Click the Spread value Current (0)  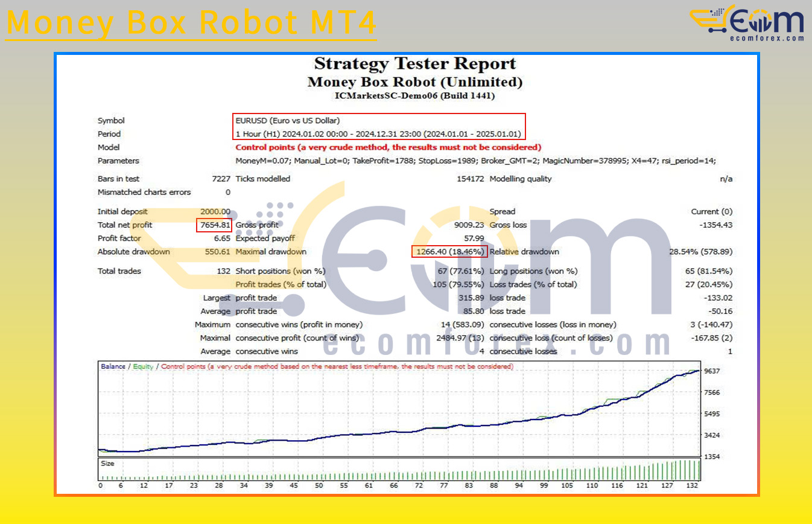[x=712, y=211]
